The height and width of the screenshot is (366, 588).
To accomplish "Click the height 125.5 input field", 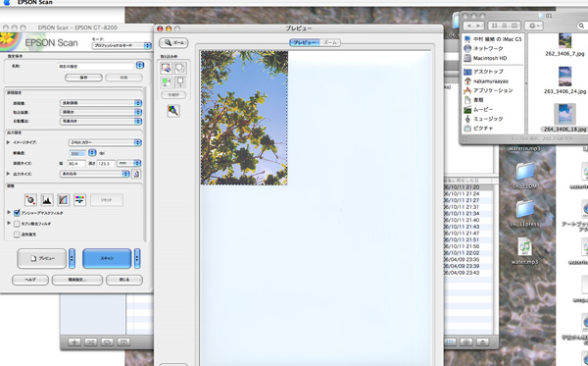I will click(x=106, y=164).
